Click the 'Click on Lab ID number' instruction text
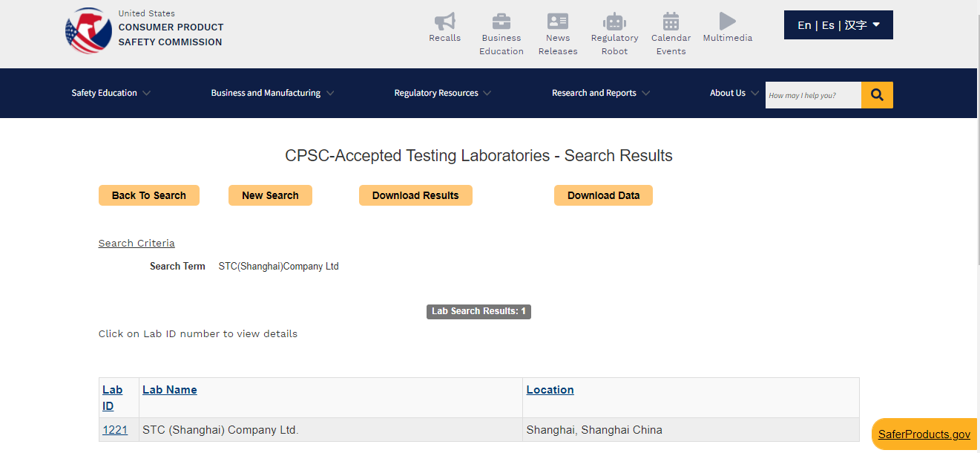980x453 pixels. coord(198,333)
